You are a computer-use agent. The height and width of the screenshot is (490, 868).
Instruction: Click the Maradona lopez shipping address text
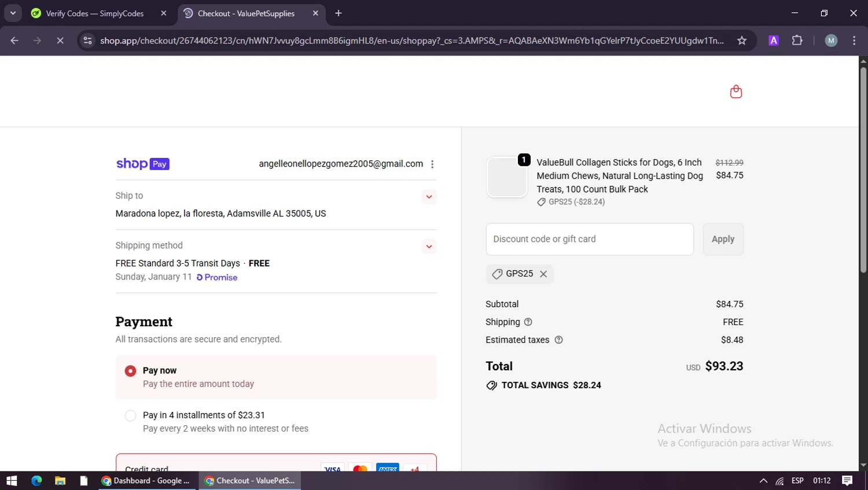click(220, 213)
